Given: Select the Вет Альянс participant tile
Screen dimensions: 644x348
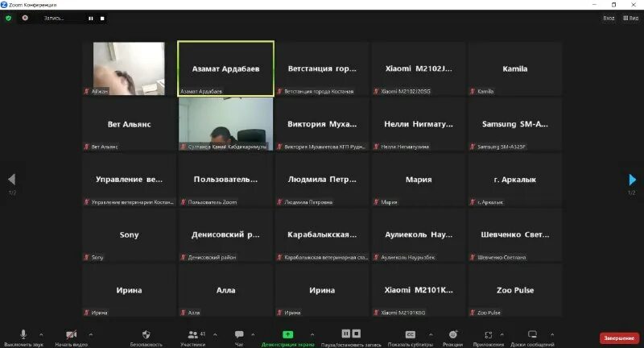Looking at the screenshot, I should click(x=129, y=124).
